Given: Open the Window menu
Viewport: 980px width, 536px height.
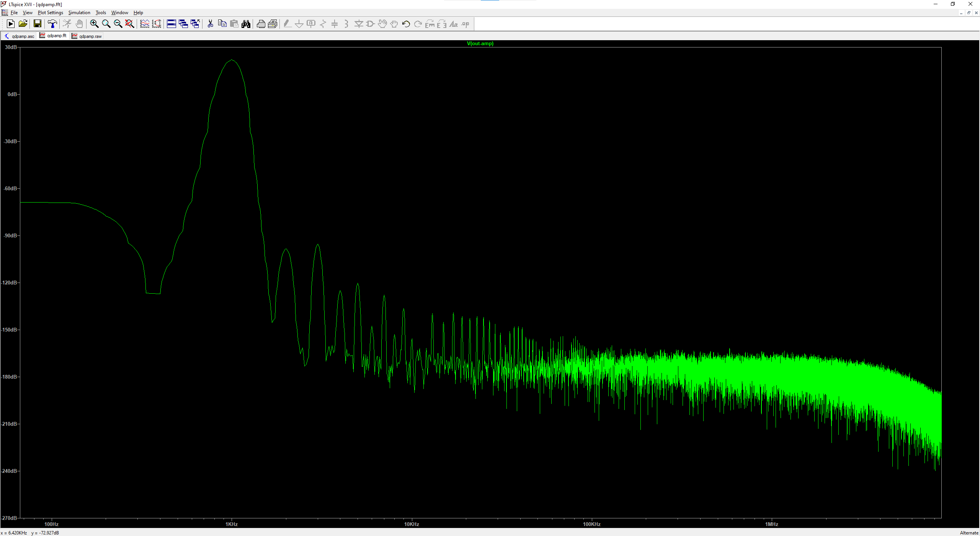Looking at the screenshot, I should tap(120, 13).
